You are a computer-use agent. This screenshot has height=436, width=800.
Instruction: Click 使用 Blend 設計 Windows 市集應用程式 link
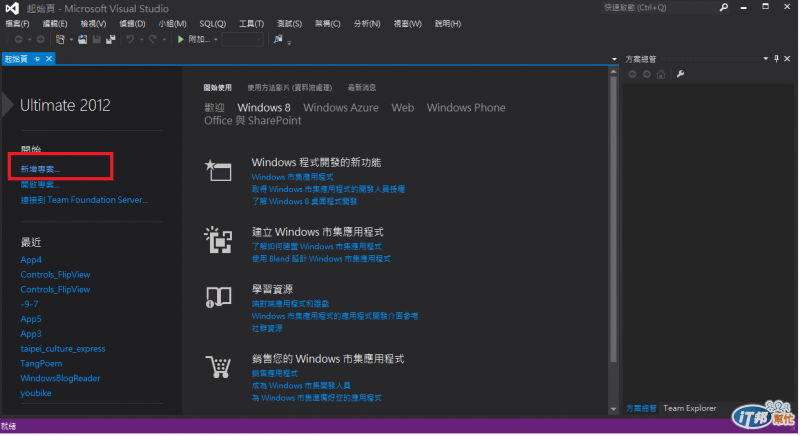tap(321, 259)
